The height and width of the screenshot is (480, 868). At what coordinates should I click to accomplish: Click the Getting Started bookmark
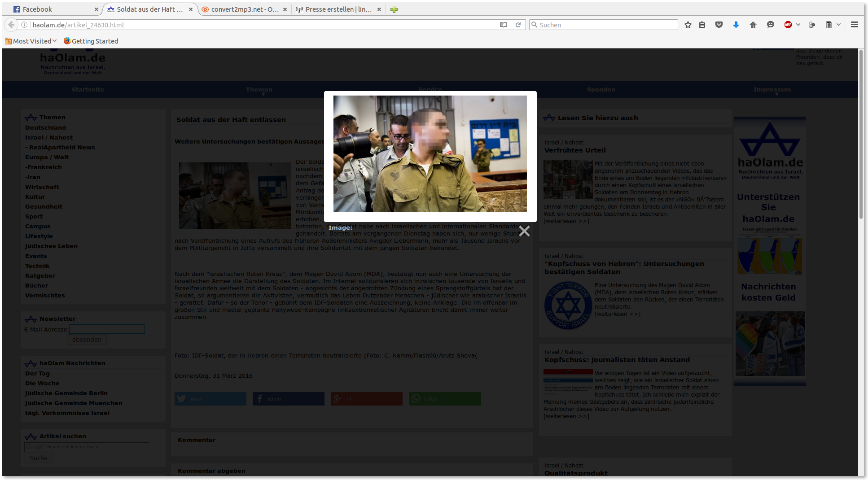(x=91, y=41)
